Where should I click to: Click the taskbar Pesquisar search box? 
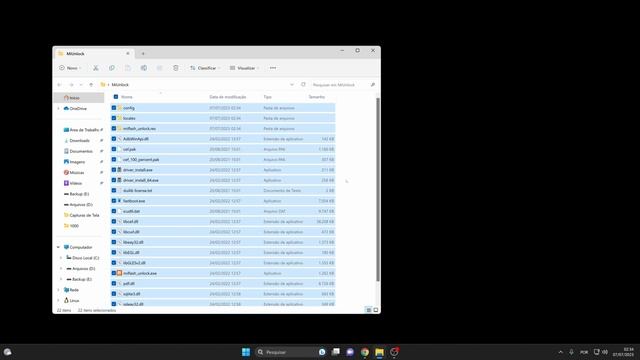(291, 352)
